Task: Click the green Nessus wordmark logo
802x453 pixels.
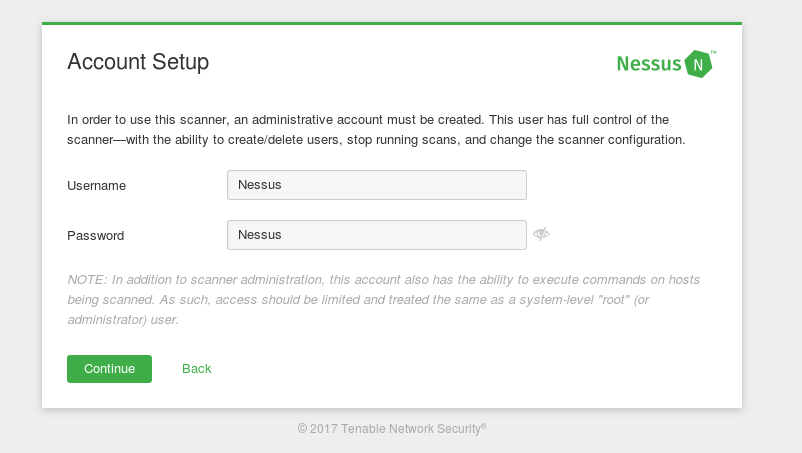Action: click(x=649, y=64)
